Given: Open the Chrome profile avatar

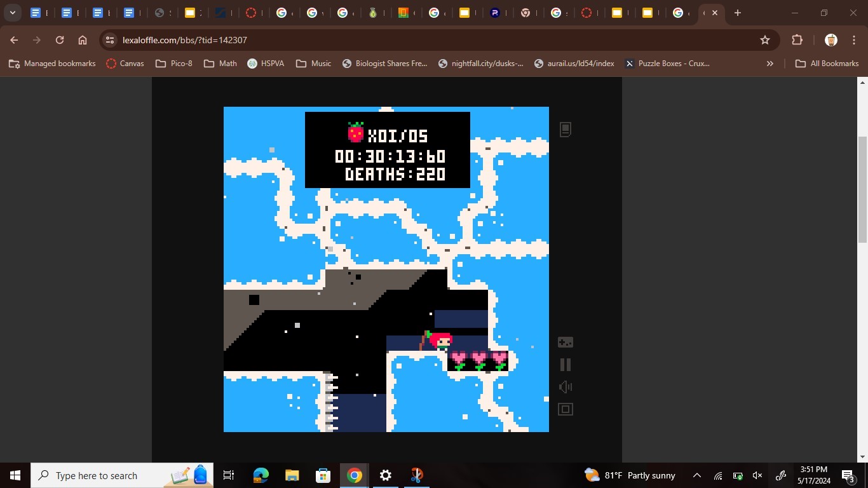Looking at the screenshot, I should 831,40.
